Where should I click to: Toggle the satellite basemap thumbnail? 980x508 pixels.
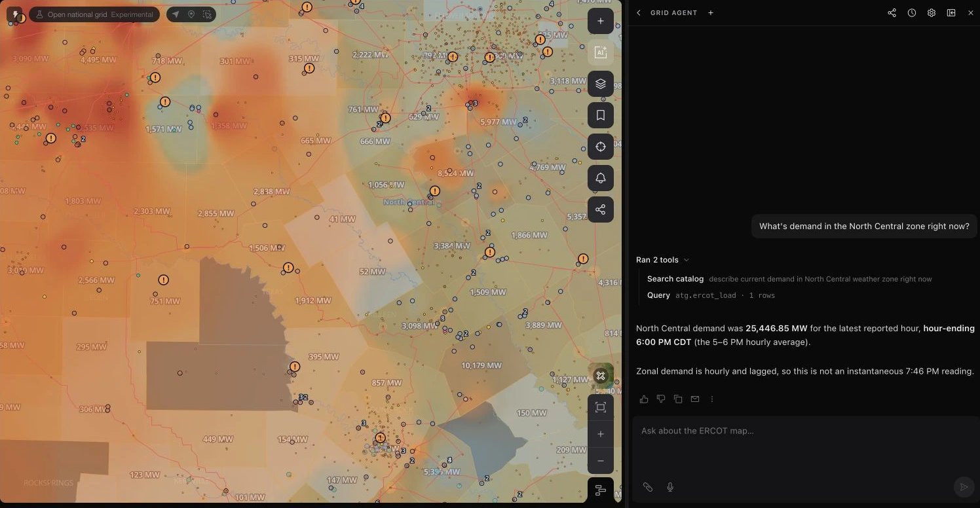point(601,376)
